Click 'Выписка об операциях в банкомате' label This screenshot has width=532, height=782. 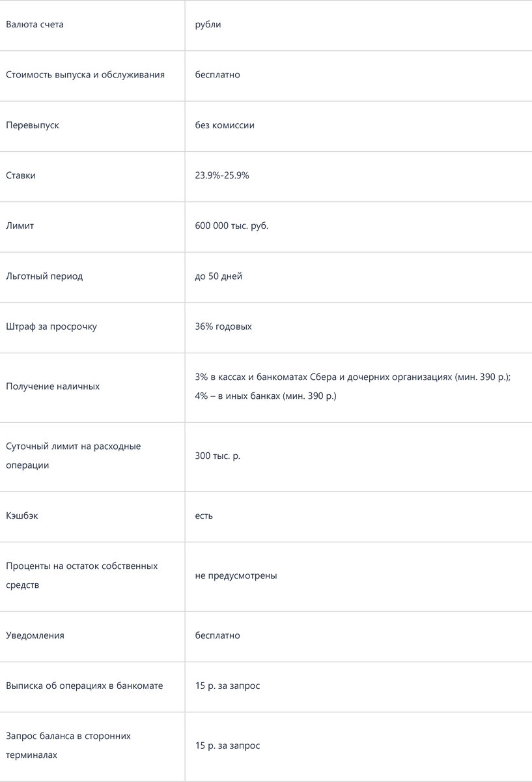click(85, 686)
